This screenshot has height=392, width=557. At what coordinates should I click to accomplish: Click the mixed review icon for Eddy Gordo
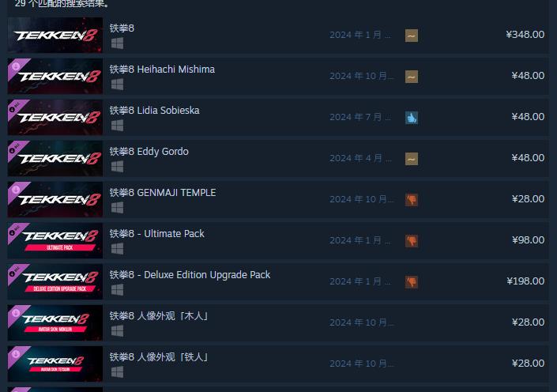[412, 159]
